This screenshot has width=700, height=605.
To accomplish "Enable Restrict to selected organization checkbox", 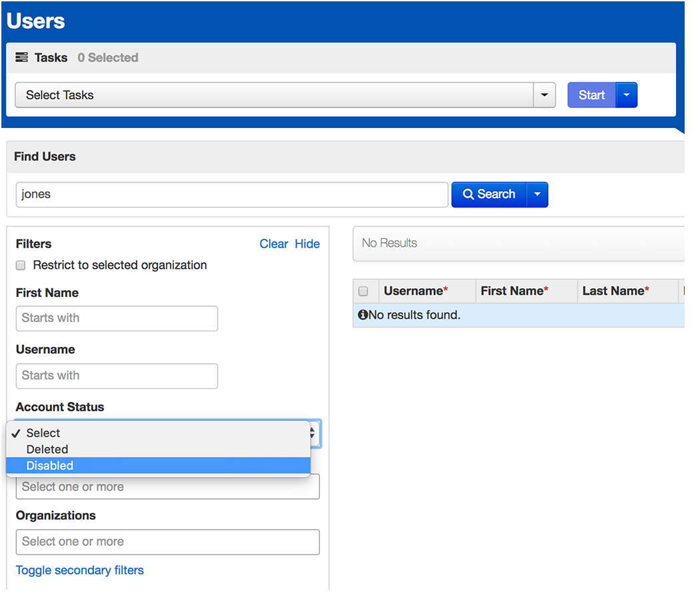I will pyautogui.click(x=21, y=265).
